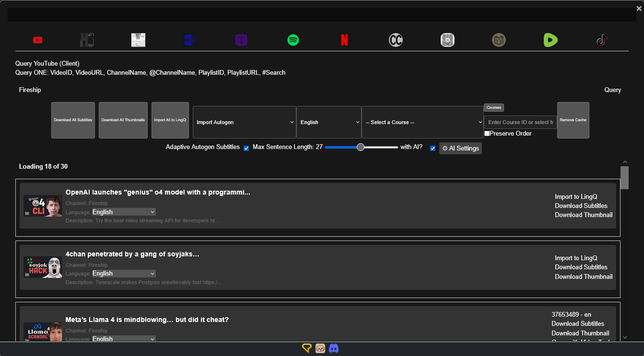Screen dimensions: 644x356
Task: Click description 'Try the best video streaming API'
Action: click(142, 221)
